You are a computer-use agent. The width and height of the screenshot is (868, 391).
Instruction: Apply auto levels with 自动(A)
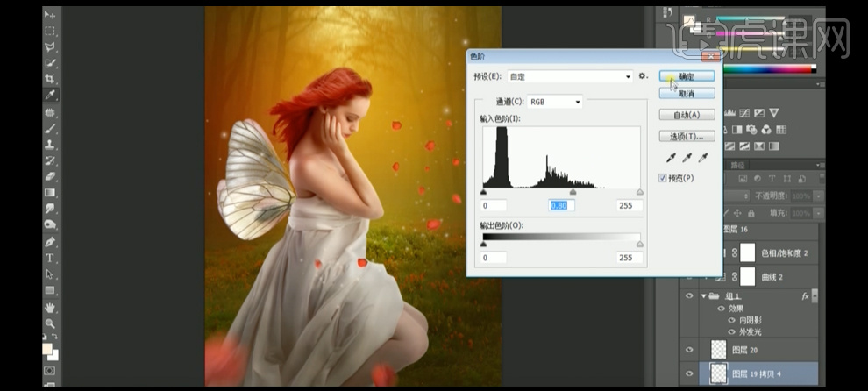(687, 115)
